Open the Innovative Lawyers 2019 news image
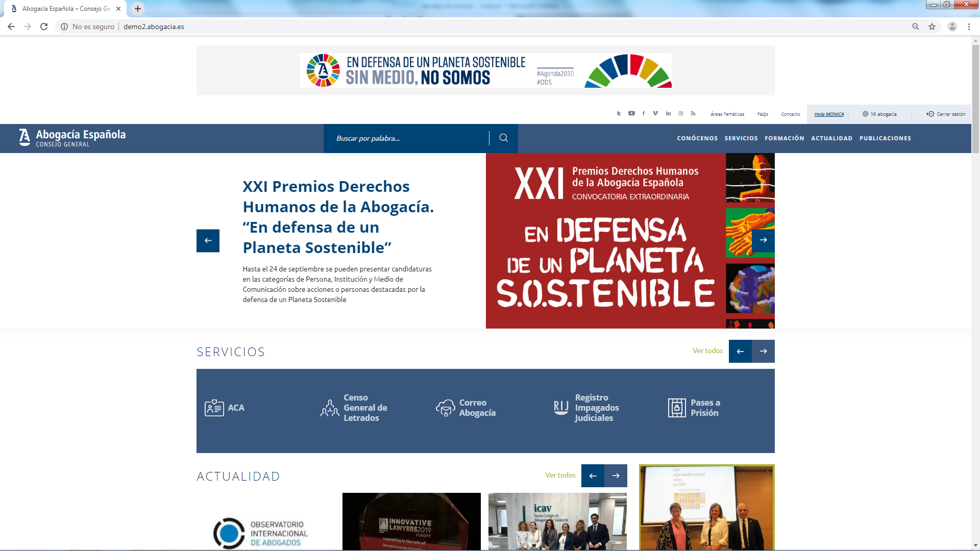The height and width of the screenshot is (551, 980). click(411, 521)
